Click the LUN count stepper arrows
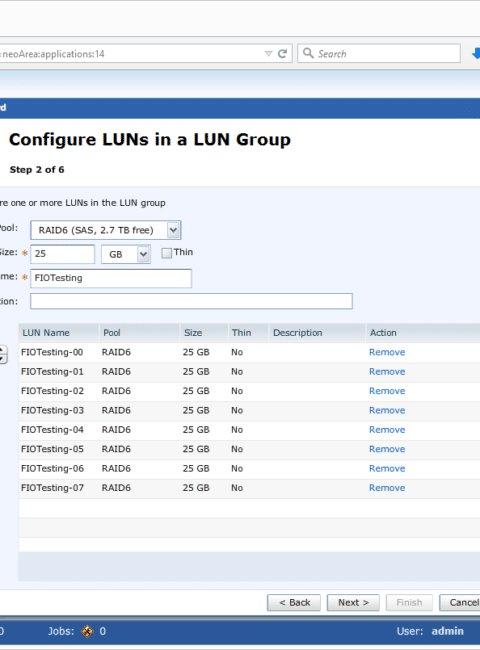 [x=3, y=354]
